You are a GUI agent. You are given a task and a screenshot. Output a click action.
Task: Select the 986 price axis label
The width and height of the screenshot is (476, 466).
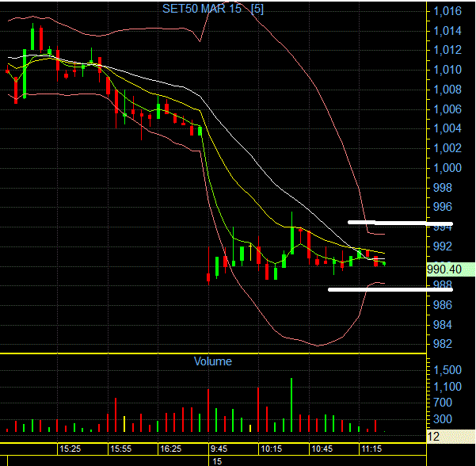click(443, 305)
